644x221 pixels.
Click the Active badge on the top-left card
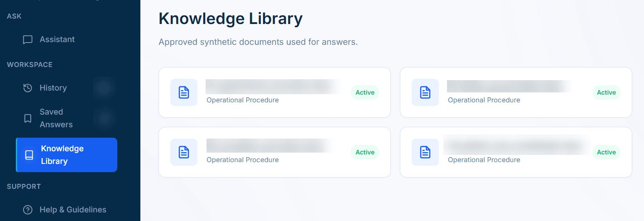365,92
